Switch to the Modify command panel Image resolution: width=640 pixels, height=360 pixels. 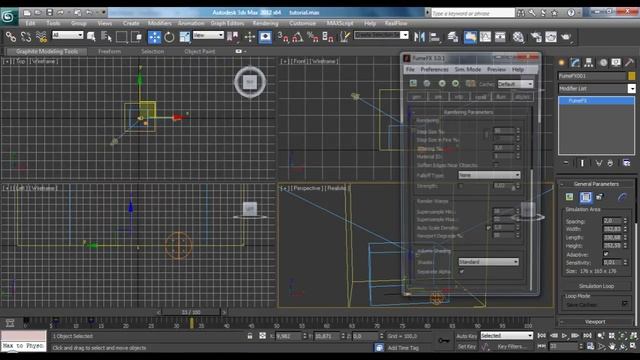coord(575,62)
